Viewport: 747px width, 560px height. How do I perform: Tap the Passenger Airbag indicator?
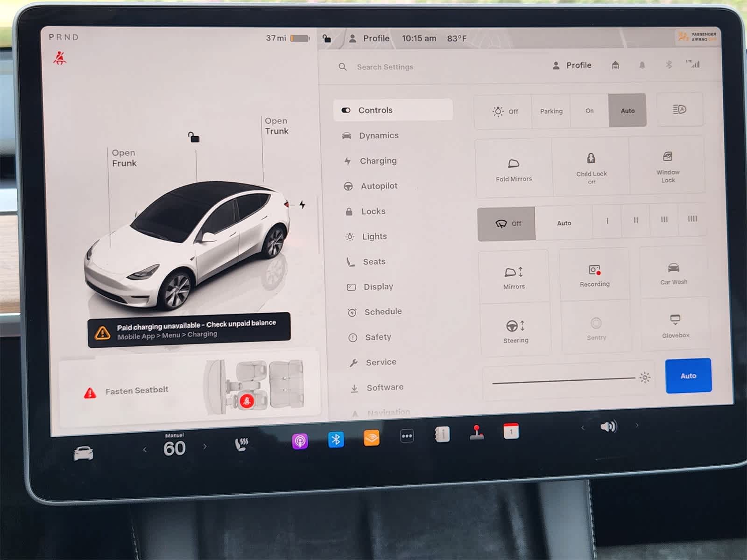697,37
